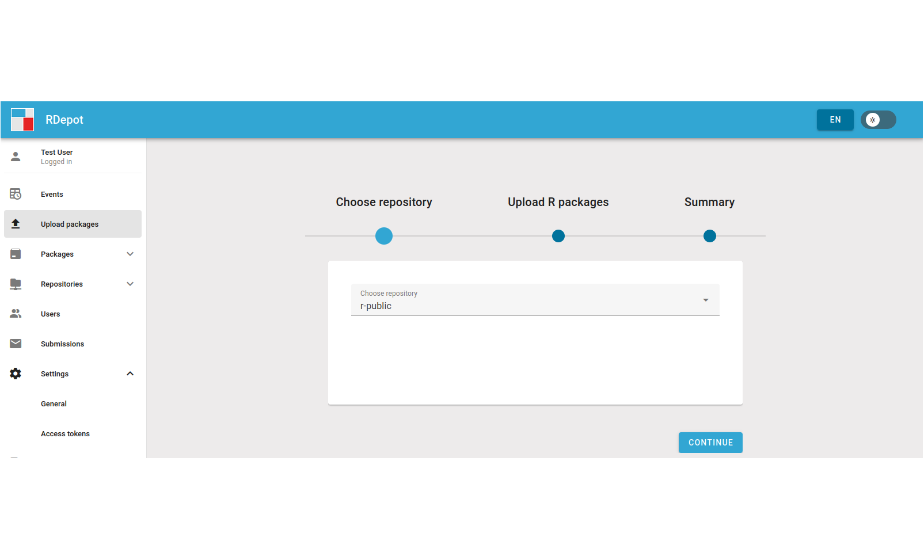Go to the Users page
Viewport: 924px width, 560px height.
click(x=73, y=314)
